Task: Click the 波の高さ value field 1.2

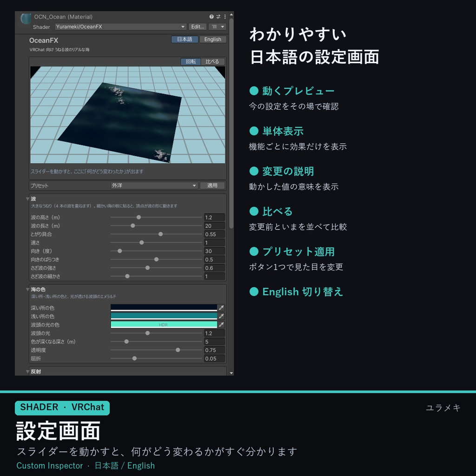Action: 214,217
